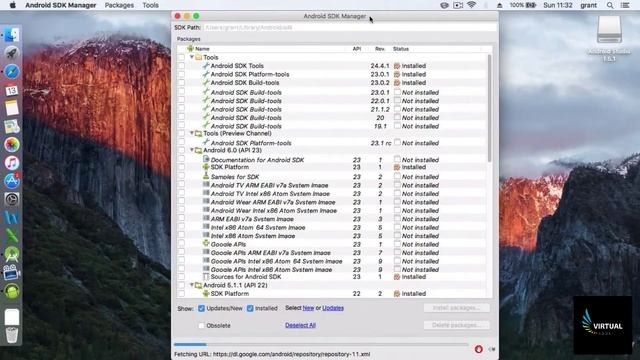Click the Google APIs package icon with rev 1
Image resolution: width=640 pixels, height=360 pixels.
click(x=206, y=244)
